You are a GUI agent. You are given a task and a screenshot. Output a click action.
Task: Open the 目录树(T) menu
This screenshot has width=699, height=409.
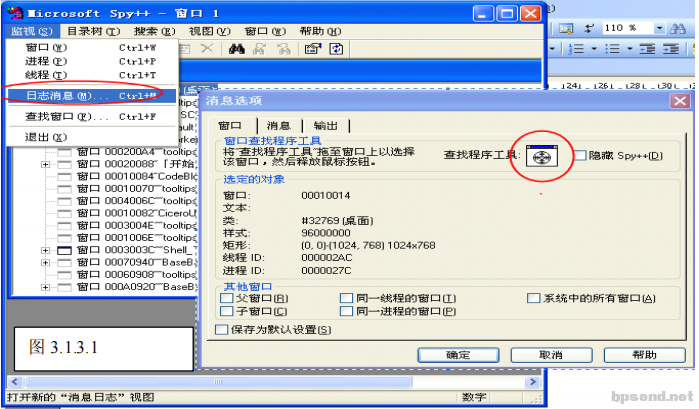click(94, 31)
